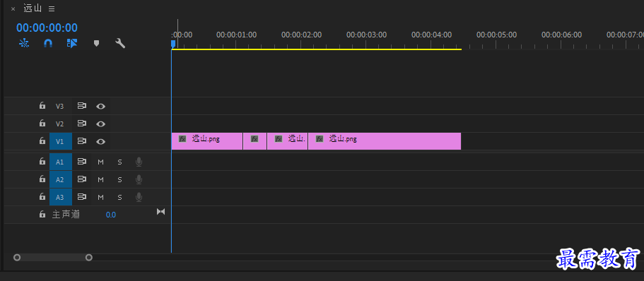Screen dimensions: 644x281
Task: Toggle lock on track V3
Action: 42,106
